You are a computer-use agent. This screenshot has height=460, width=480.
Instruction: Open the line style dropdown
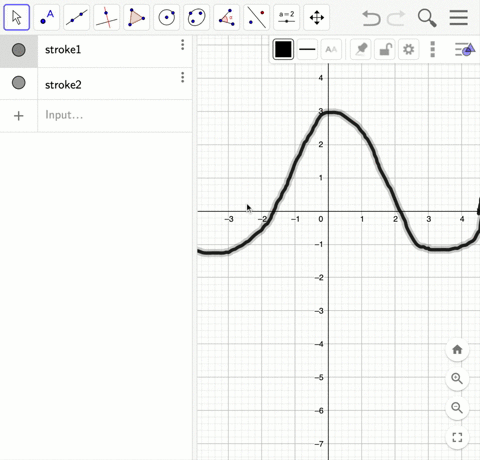(307, 49)
